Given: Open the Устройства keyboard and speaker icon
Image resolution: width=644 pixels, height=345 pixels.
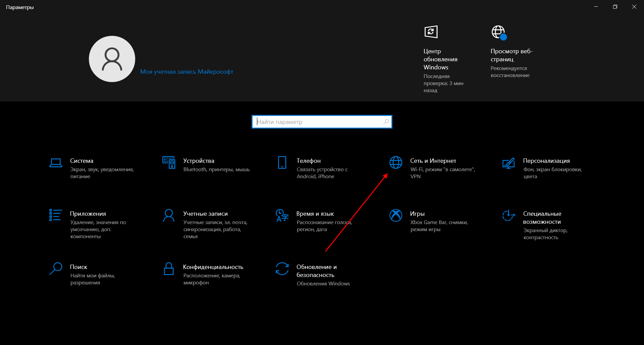Looking at the screenshot, I should 169,162.
